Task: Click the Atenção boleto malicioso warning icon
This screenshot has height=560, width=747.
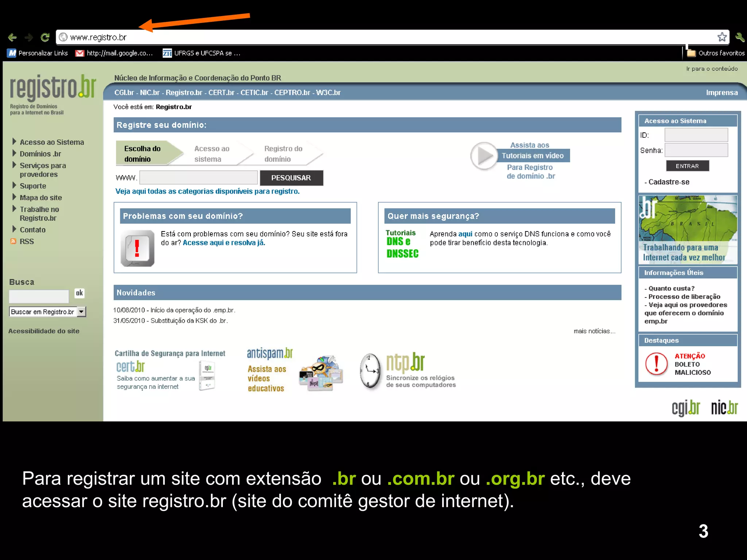Action: click(657, 364)
